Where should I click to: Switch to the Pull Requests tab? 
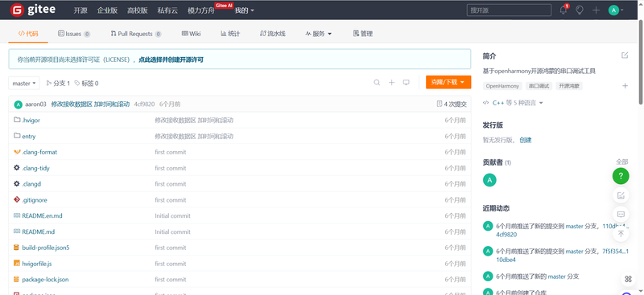(136, 34)
